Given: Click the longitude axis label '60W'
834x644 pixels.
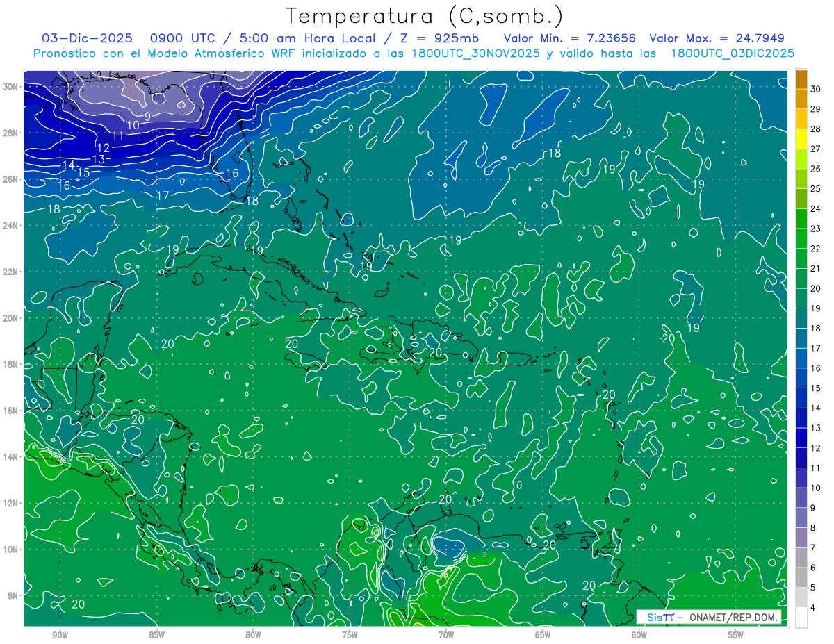Looking at the screenshot, I should click(x=639, y=635).
